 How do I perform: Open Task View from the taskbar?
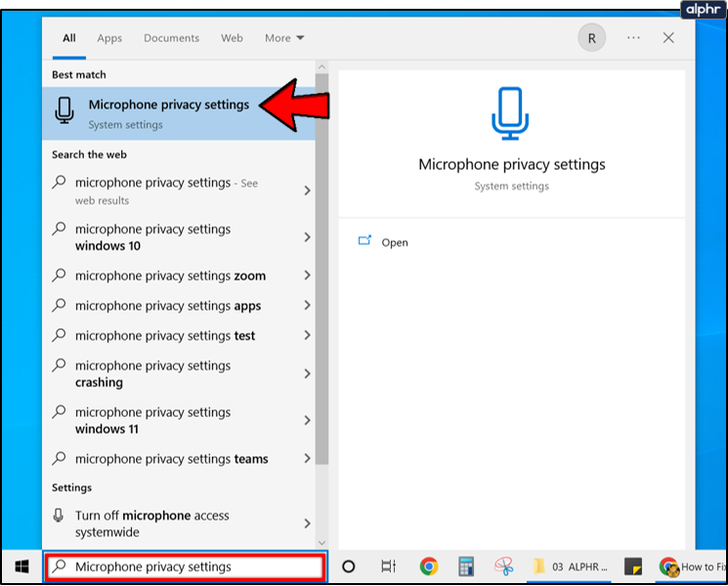pos(388,566)
